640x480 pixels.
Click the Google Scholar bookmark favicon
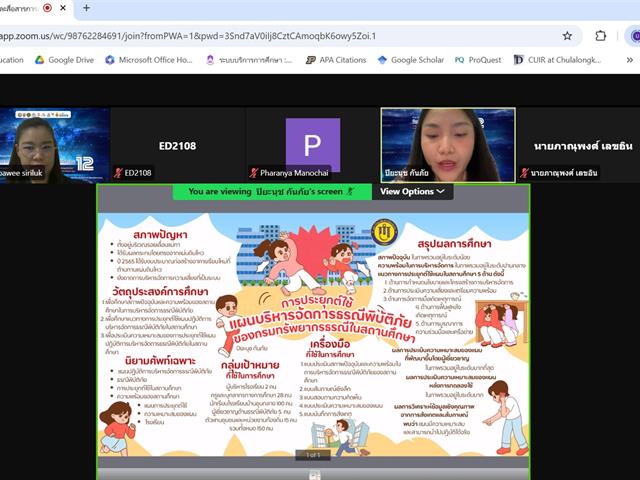point(382,60)
